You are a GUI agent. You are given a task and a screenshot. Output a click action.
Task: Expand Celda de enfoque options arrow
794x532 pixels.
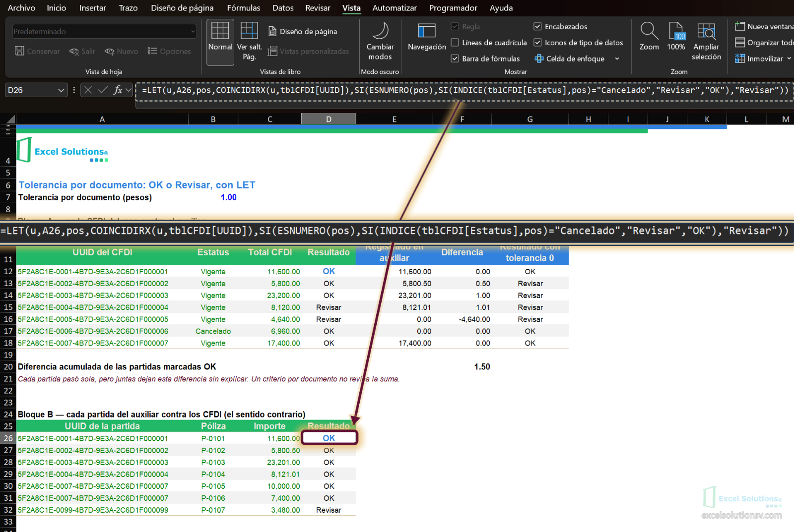click(x=617, y=59)
